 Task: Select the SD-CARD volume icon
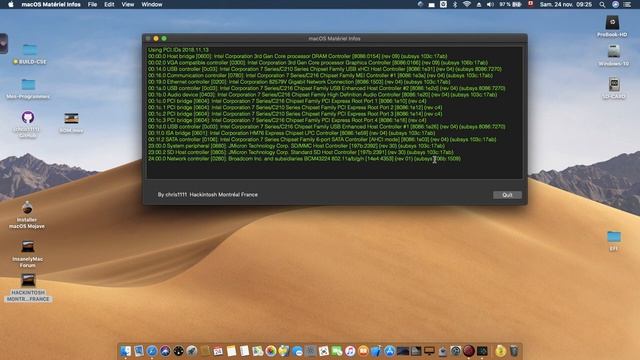coord(614,87)
